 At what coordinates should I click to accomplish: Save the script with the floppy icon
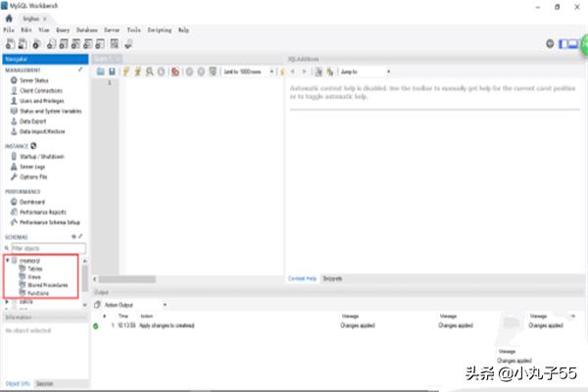(112, 72)
